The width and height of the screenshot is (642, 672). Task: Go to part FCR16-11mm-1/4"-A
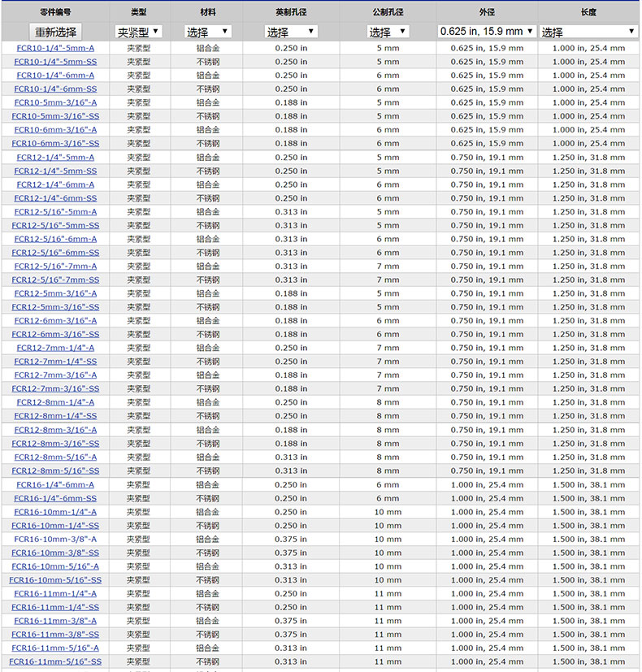click(55, 593)
